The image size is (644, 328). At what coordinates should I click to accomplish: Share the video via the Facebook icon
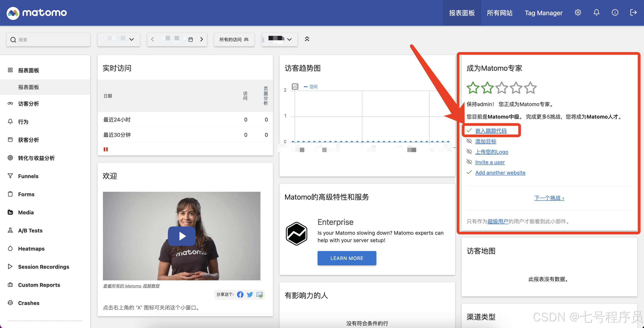[x=240, y=294]
